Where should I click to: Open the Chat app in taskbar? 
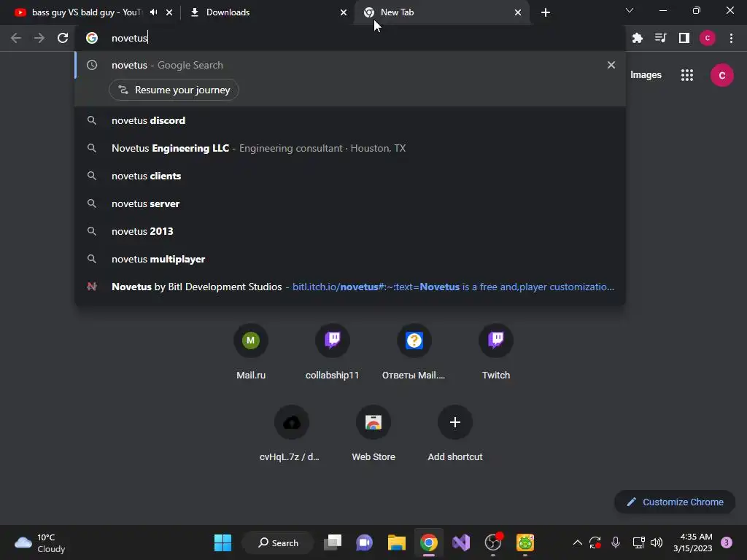click(x=365, y=542)
